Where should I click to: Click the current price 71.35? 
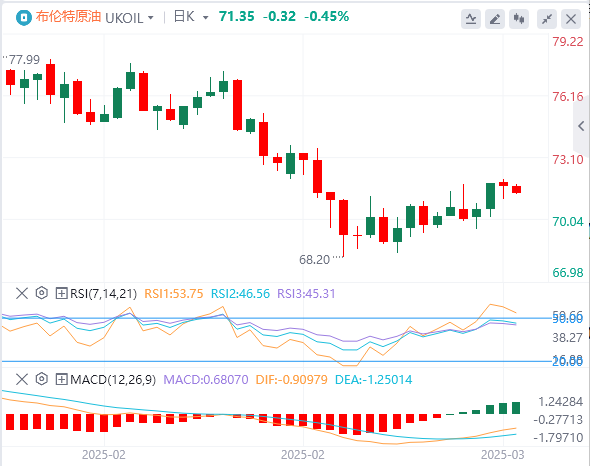point(237,17)
